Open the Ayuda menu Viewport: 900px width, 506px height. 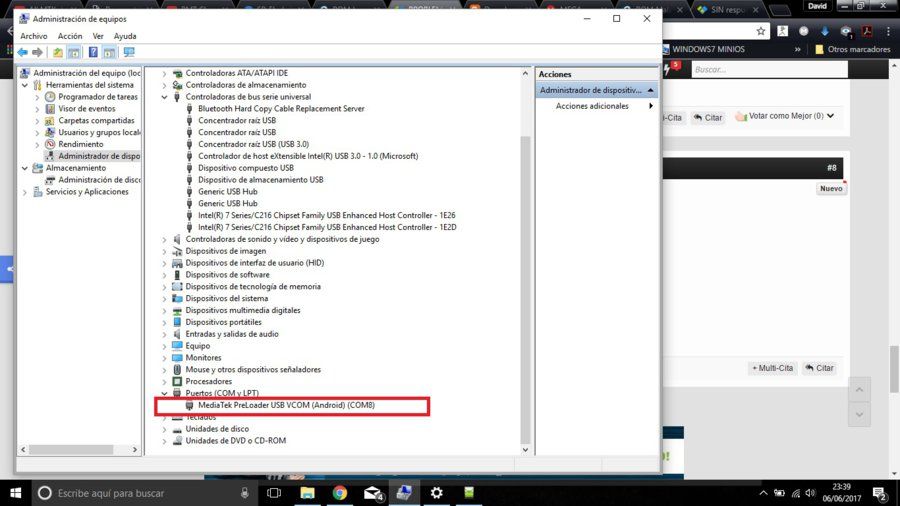point(125,36)
